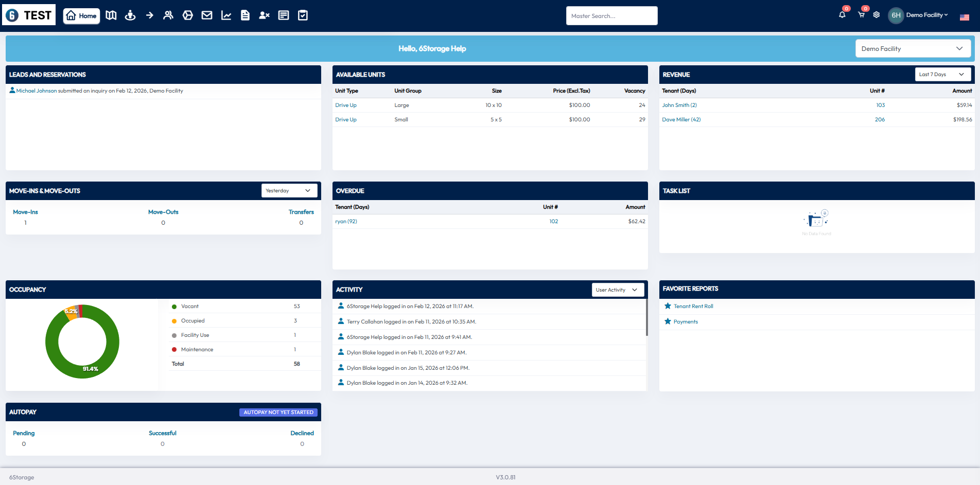Open the 6H Demo Facility account menu
Image resolution: width=980 pixels, height=485 pixels.
click(x=919, y=15)
